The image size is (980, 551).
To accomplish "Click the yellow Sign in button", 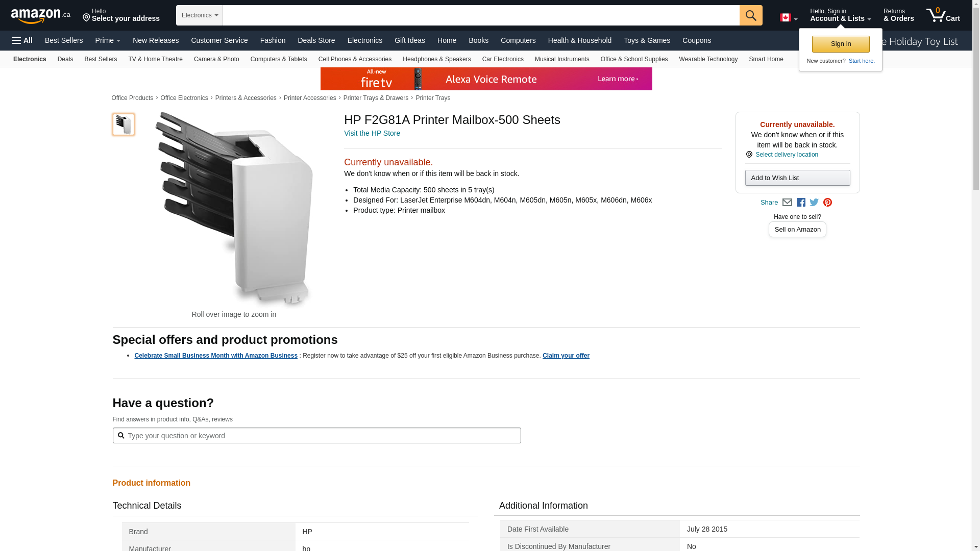I will click(x=841, y=44).
